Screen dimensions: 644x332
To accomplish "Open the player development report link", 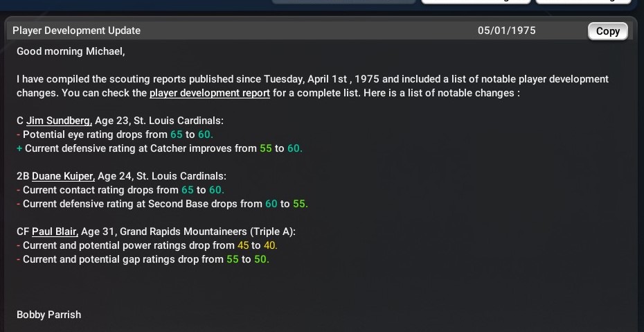I will (x=209, y=93).
